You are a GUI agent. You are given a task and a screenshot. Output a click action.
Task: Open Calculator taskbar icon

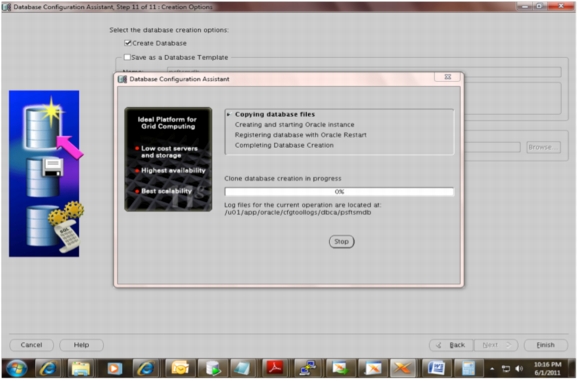[x=468, y=368]
